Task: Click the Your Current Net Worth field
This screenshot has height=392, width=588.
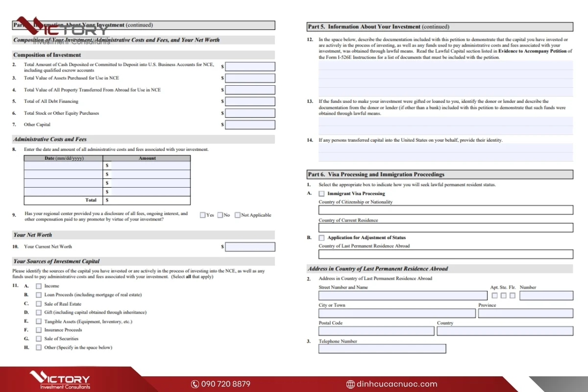Action: [x=250, y=247]
